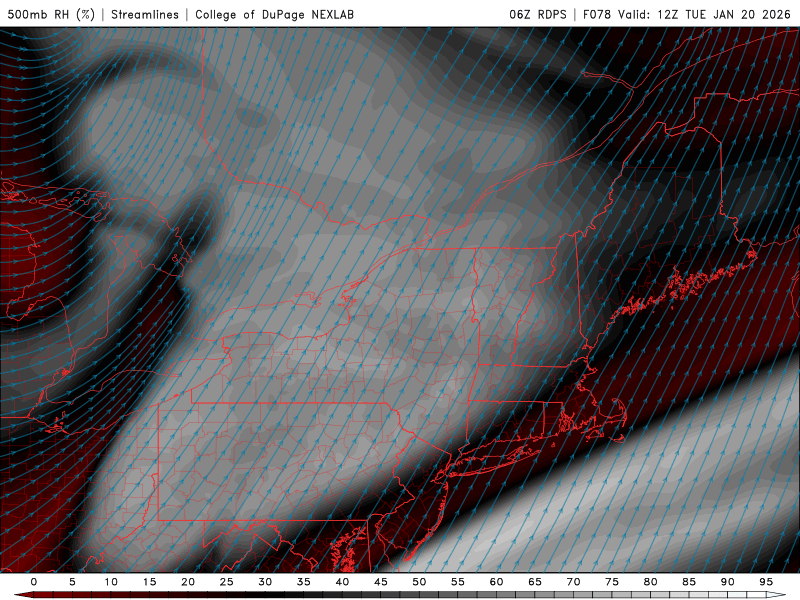
Task: Click the colorbar label "40"
Action: (x=342, y=582)
